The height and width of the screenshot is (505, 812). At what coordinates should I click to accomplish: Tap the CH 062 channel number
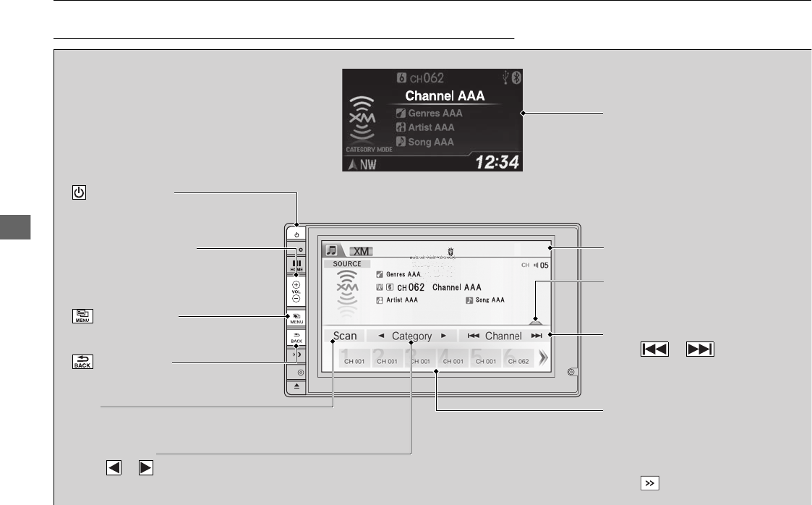pyautogui.click(x=411, y=287)
